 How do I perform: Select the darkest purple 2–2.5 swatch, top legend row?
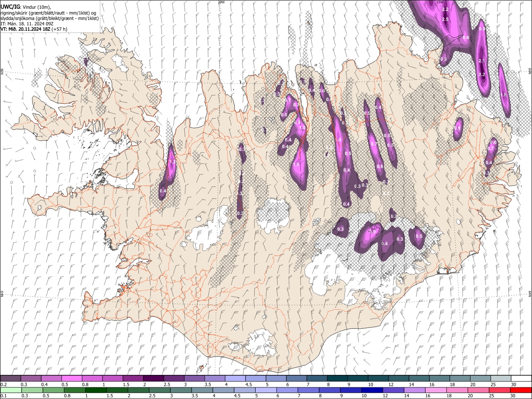click(x=153, y=379)
